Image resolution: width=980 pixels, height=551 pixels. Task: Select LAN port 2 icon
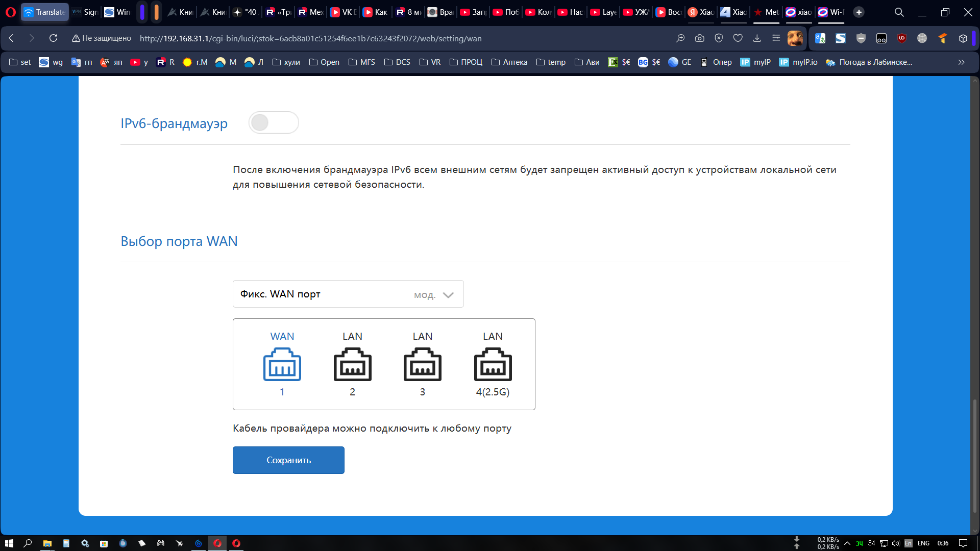tap(353, 364)
